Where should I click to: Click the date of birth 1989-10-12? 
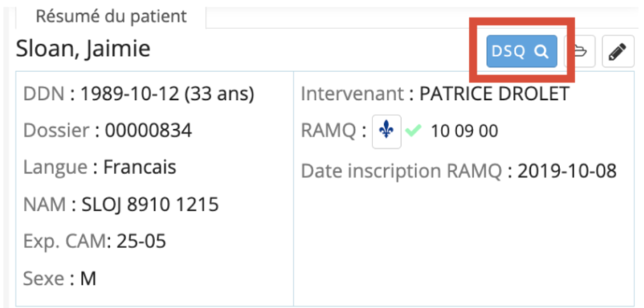click(129, 94)
